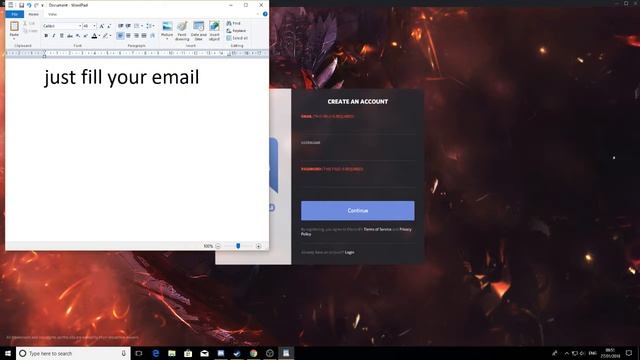Open the Terms of Service link
This screenshot has height=360, width=640.
click(x=377, y=229)
